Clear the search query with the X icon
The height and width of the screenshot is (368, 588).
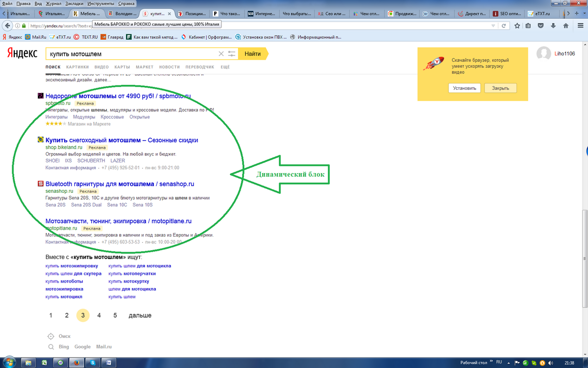pos(221,54)
